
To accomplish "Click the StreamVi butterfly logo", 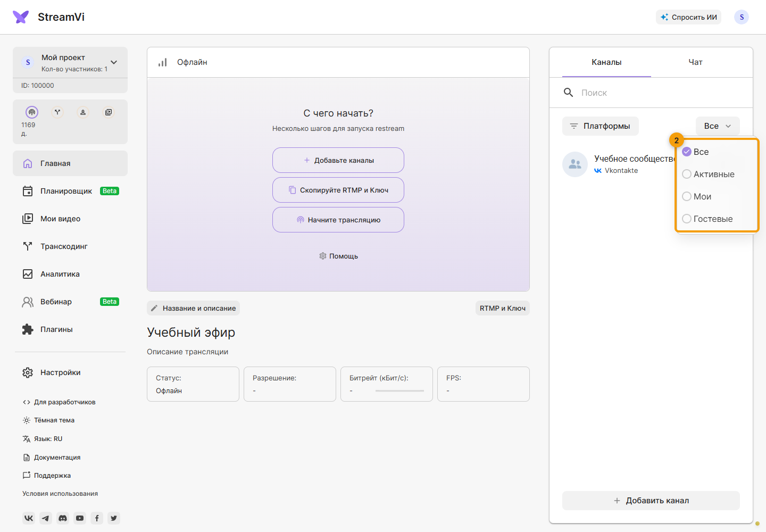I will point(21,17).
